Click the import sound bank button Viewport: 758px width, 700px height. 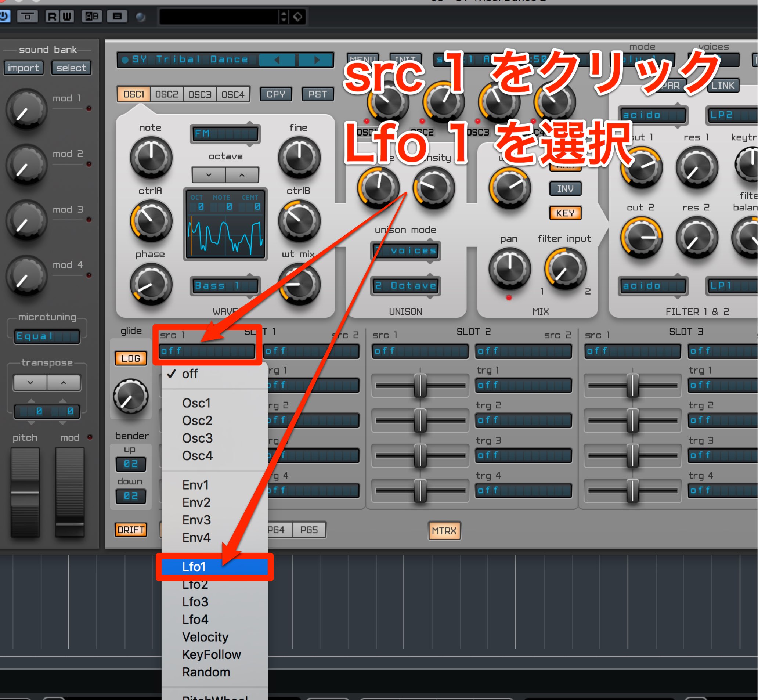pyautogui.click(x=24, y=68)
